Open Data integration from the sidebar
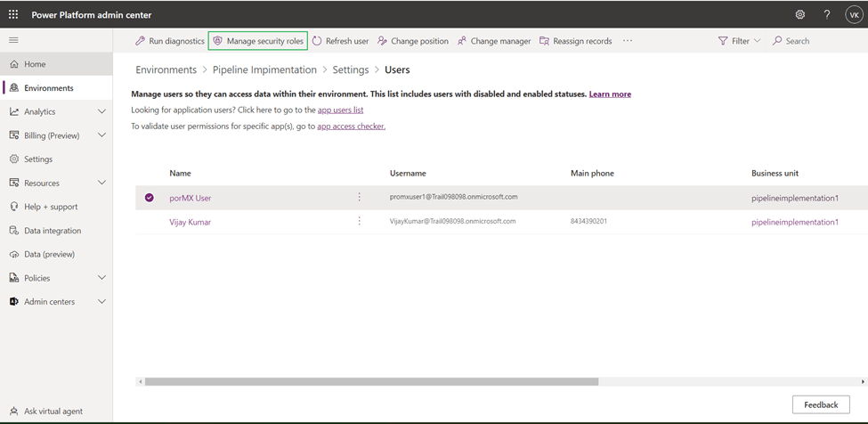The image size is (868, 424). [x=52, y=231]
